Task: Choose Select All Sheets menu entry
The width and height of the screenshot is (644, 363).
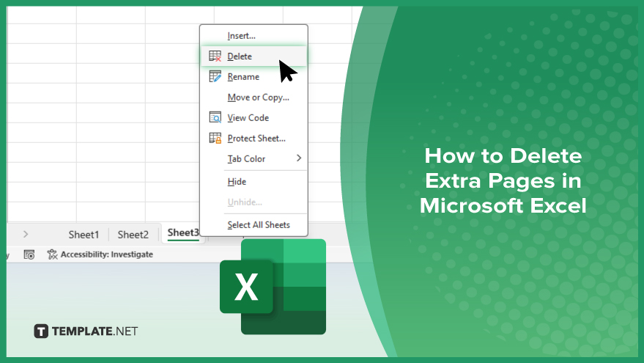Action: coord(253,225)
